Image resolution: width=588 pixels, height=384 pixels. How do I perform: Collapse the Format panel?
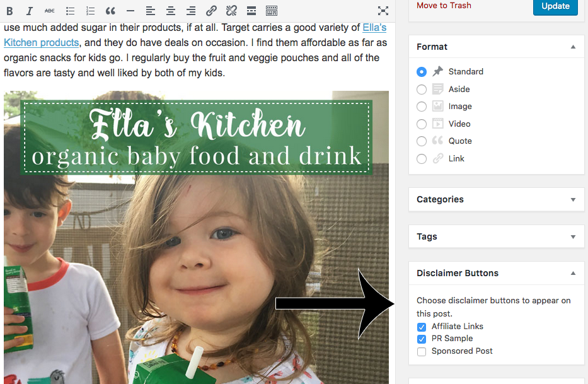click(573, 47)
